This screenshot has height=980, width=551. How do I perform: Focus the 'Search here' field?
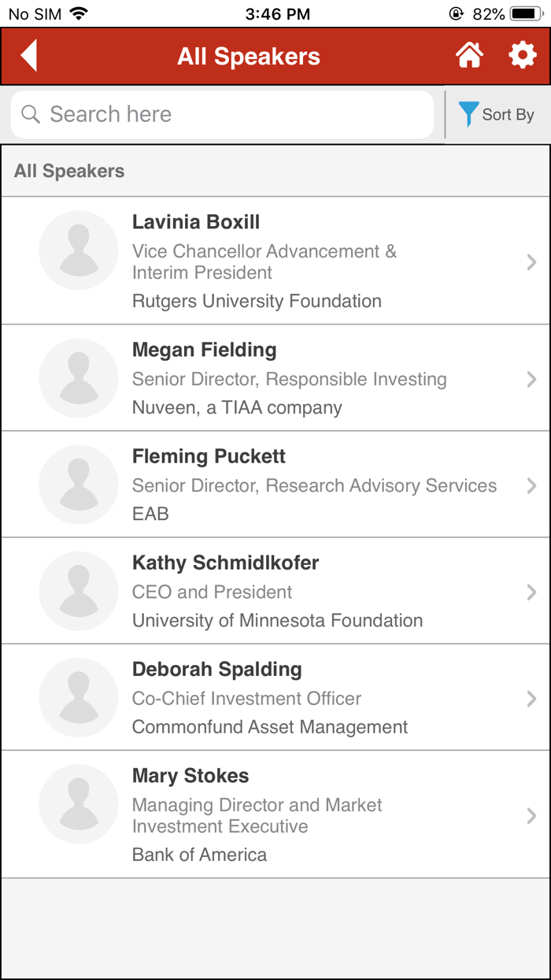(236, 115)
